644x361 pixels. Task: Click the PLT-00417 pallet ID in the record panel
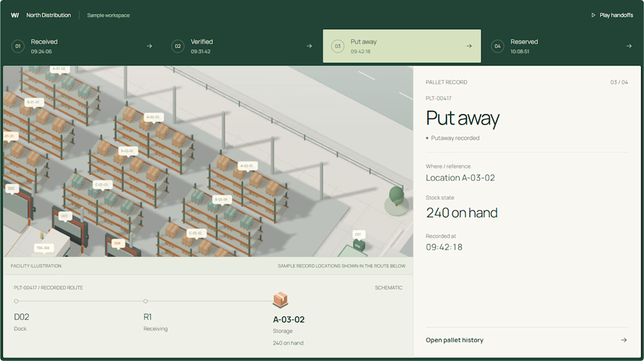point(439,98)
